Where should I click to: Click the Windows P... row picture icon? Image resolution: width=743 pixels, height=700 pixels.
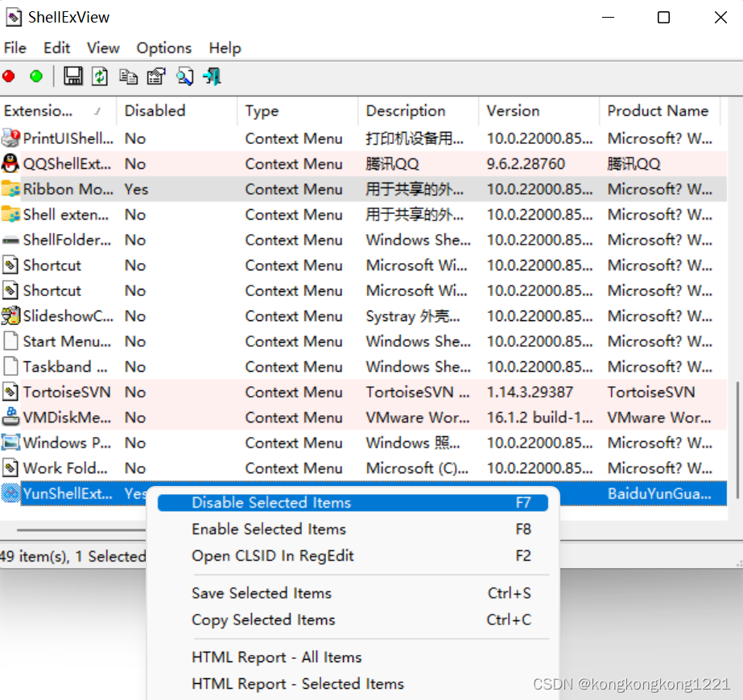point(10,443)
